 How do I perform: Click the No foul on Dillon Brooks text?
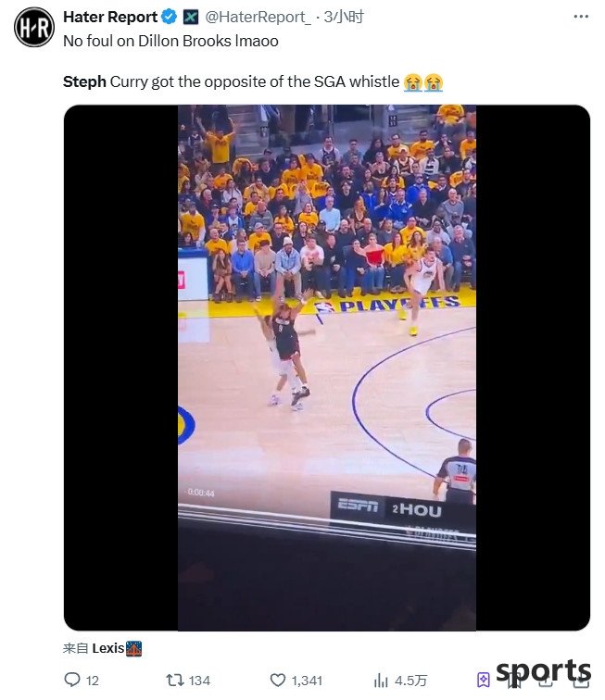[x=170, y=41]
